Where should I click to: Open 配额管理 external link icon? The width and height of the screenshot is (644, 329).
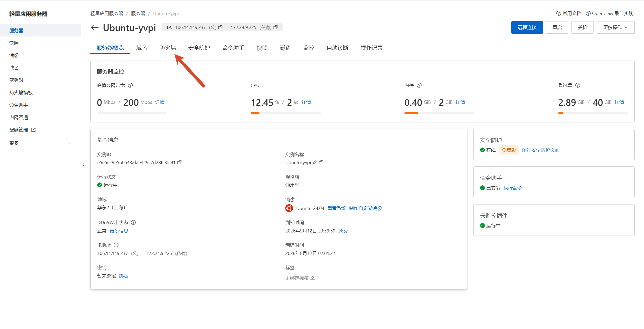[33, 130]
